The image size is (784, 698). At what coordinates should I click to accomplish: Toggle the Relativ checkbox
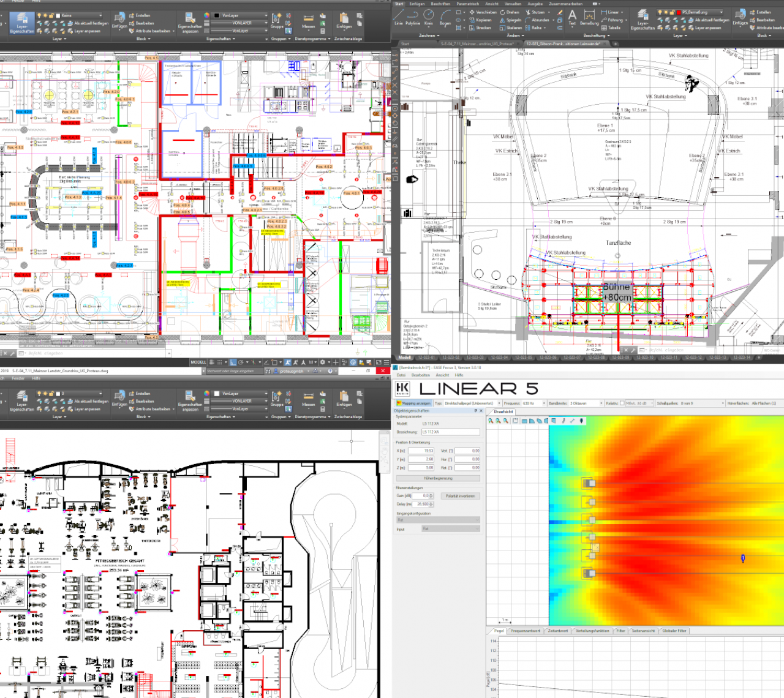click(622, 403)
